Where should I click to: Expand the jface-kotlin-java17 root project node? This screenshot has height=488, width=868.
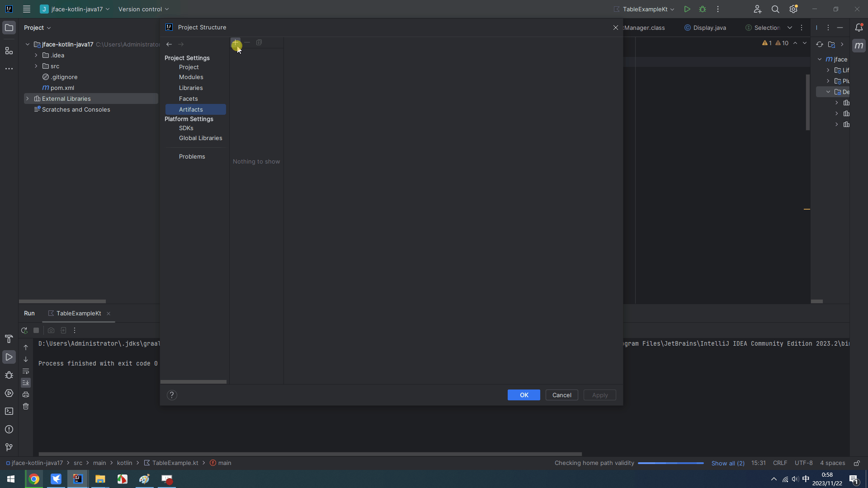(x=28, y=44)
